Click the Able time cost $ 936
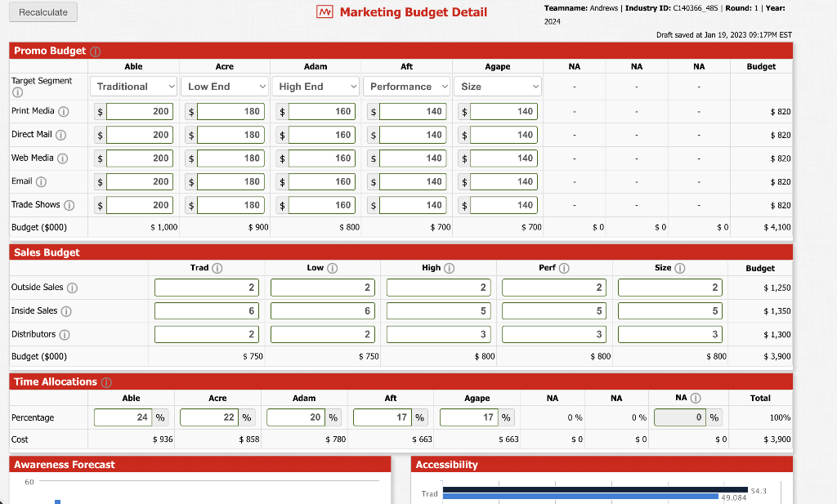837x504 pixels. (x=163, y=439)
